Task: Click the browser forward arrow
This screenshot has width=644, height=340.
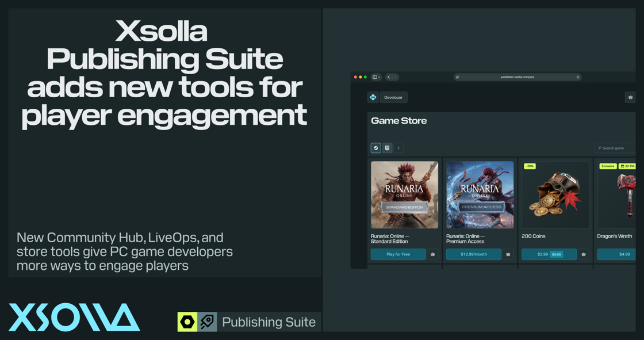Action: 394,77
